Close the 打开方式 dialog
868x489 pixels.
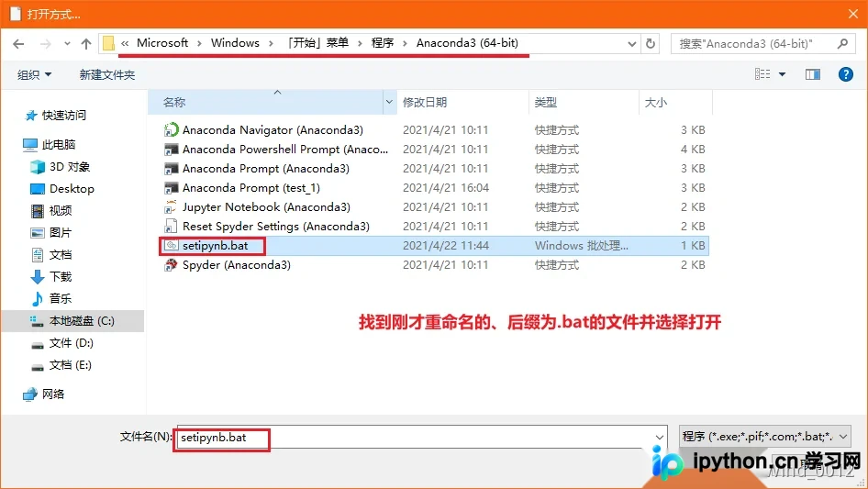point(853,14)
